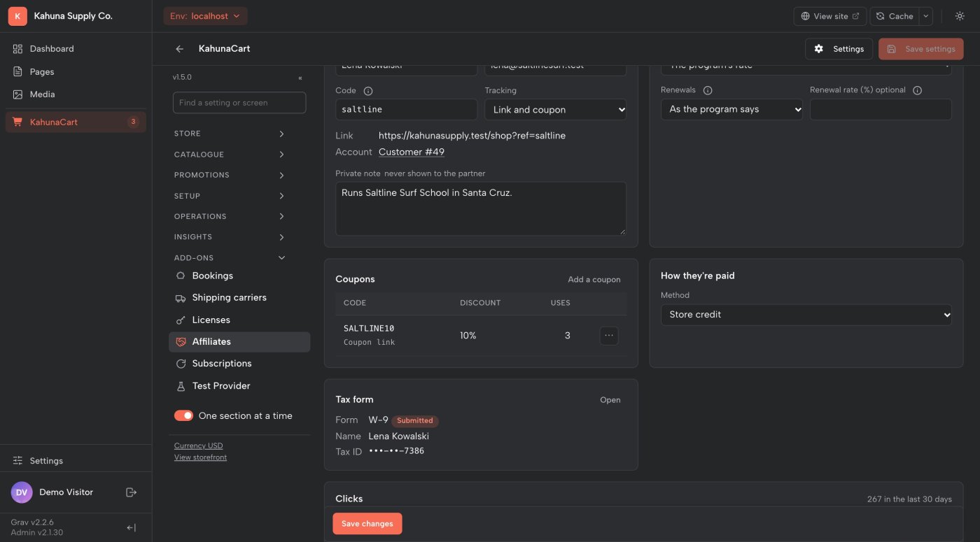The image size is (980, 542).
Task: Expand the Operations section
Action: [230, 216]
